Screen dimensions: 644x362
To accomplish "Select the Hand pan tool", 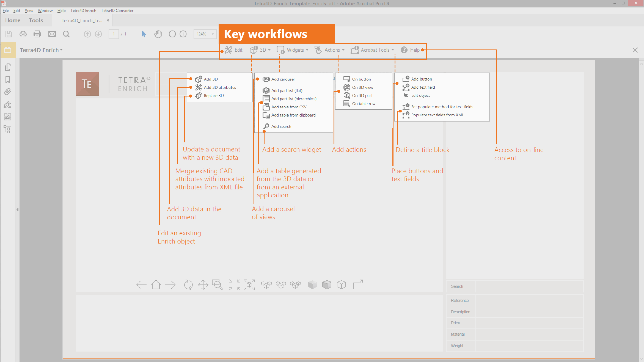I will tap(158, 34).
